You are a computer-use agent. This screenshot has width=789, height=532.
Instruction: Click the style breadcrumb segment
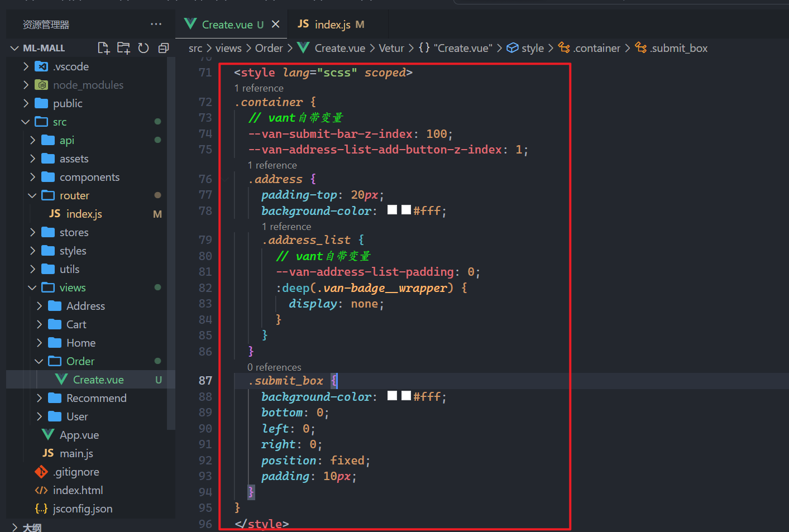[525, 48]
